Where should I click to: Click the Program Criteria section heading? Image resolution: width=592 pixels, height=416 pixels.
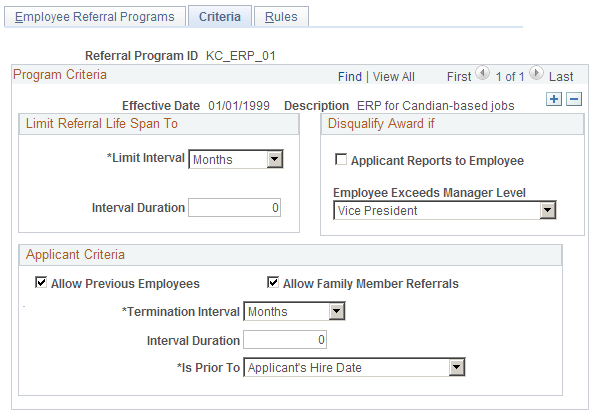(x=60, y=74)
